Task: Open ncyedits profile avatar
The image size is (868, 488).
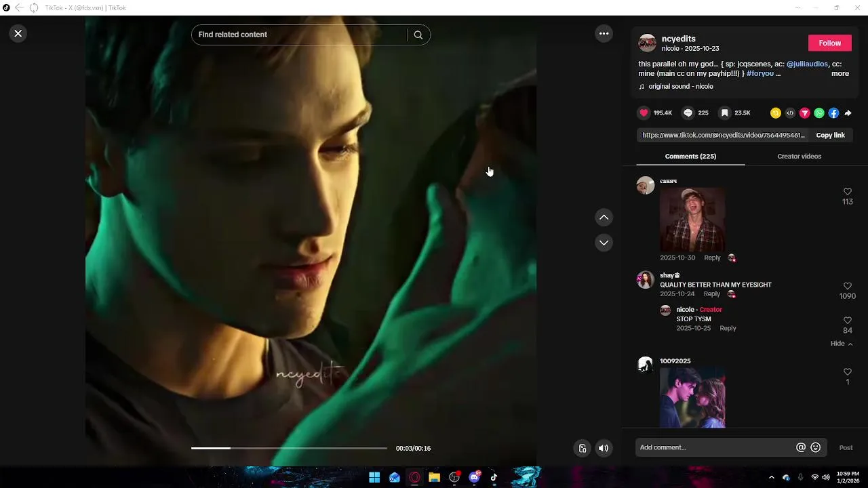Action: click(x=648, y=43)
